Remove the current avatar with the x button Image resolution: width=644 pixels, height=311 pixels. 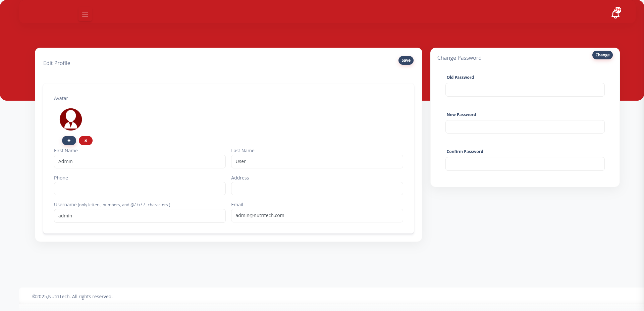coord(86,141)
